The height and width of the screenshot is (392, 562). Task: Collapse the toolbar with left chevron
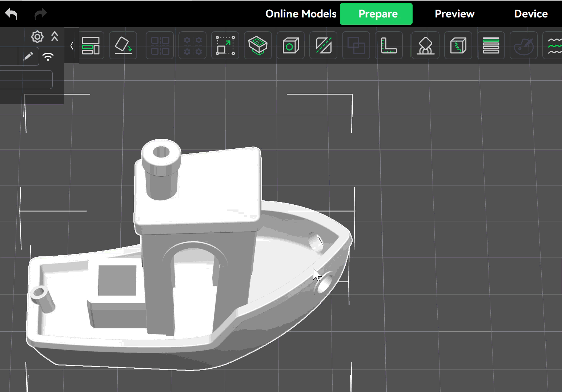click(72, 46)
